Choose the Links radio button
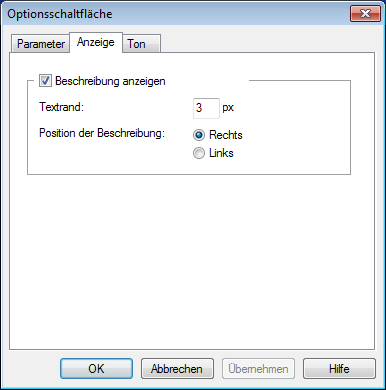This screenshot has width=386, height=390. pyautogui.click(x=199, y=153)
